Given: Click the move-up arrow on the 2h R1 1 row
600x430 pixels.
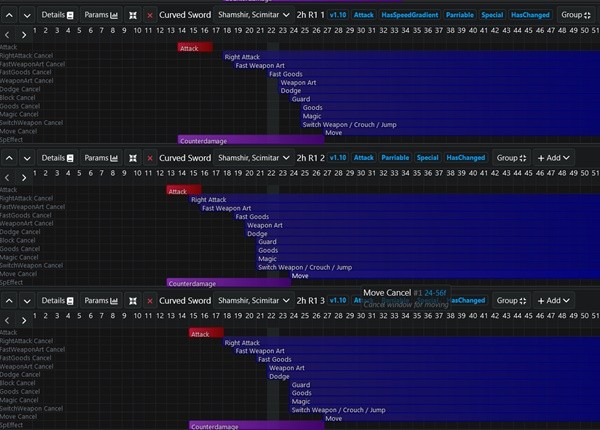Looking at the screenshot, I should coord(9,16).
